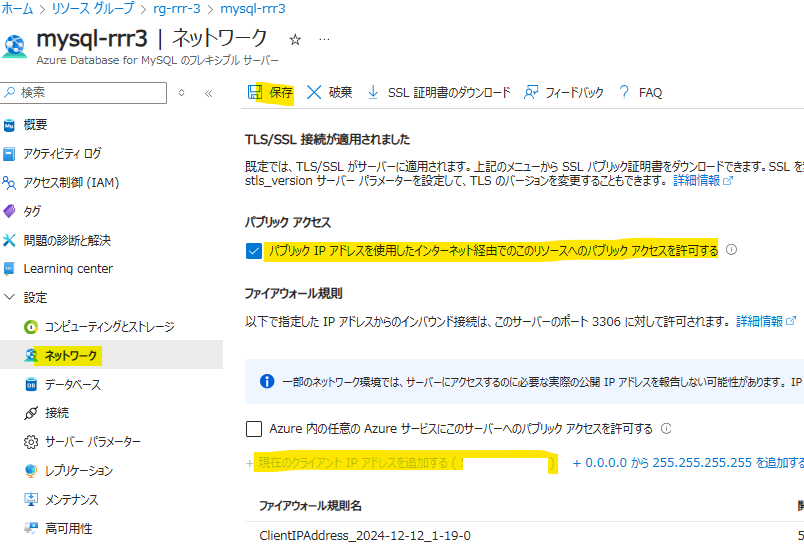
Task: Click the mysql-rrr3 breadcrumb link
Action: pyautogui.click(x=253, y=9)
